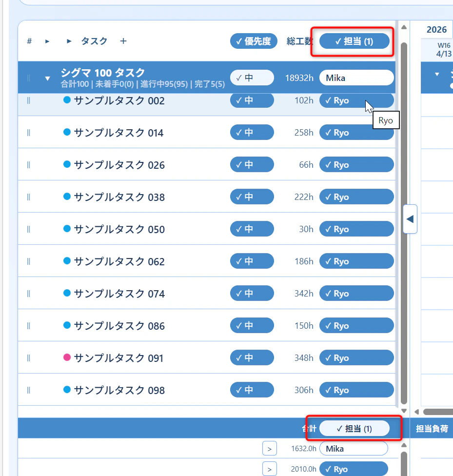453x476 pixels.
Task: Select task サンプルタスク 091
Action: pyautogui.click(x=118, y=358)
